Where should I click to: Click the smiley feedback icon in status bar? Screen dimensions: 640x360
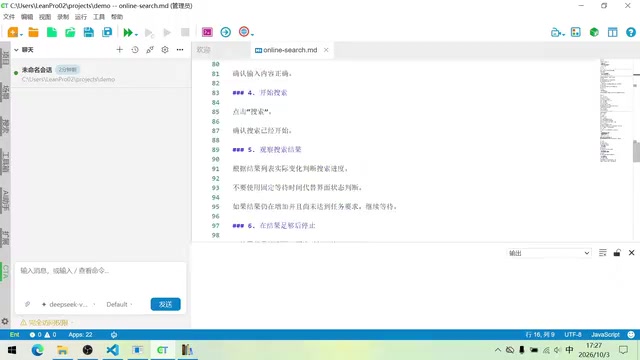tap(631, 335)
